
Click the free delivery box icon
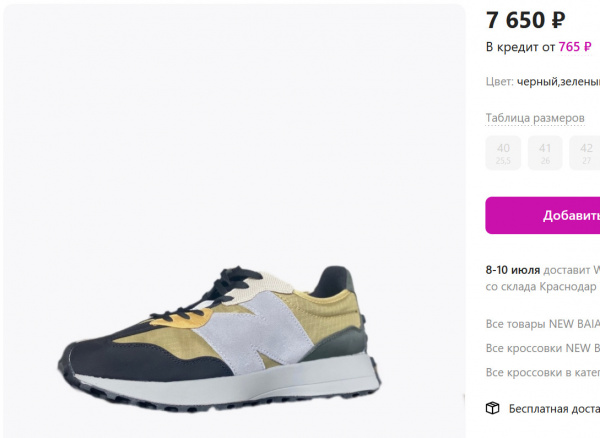(x=492, y=408)
